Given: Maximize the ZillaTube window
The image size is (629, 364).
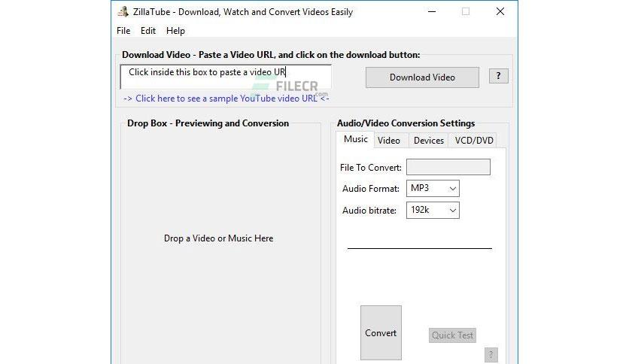Looking at the screenshot, I should [x=466, y=11].
